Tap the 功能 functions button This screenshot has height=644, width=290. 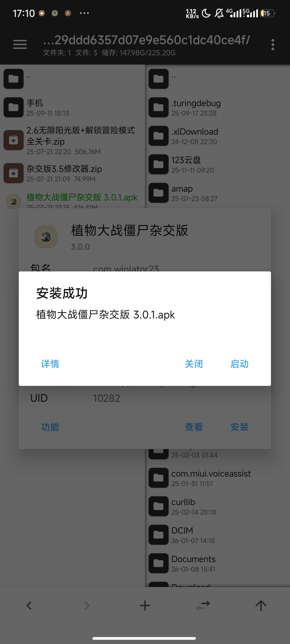tap(50, 427)
